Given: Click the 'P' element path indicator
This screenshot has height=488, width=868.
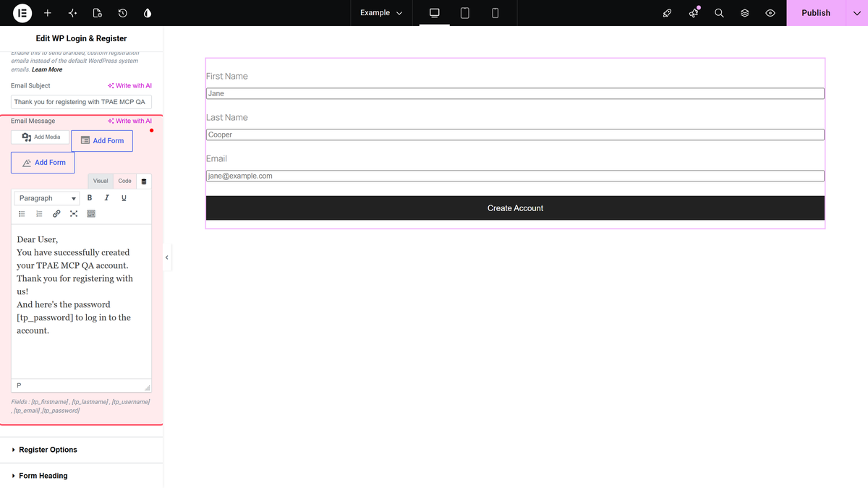Looking at the screenshot, I should click(19, 385).
